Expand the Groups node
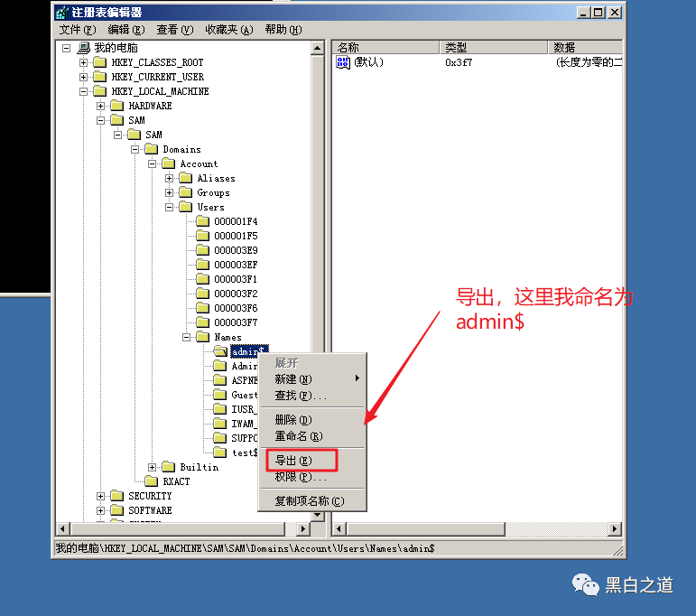Viewport: 696px width, 616px height. pyautogui.click(x=169, y=192)
